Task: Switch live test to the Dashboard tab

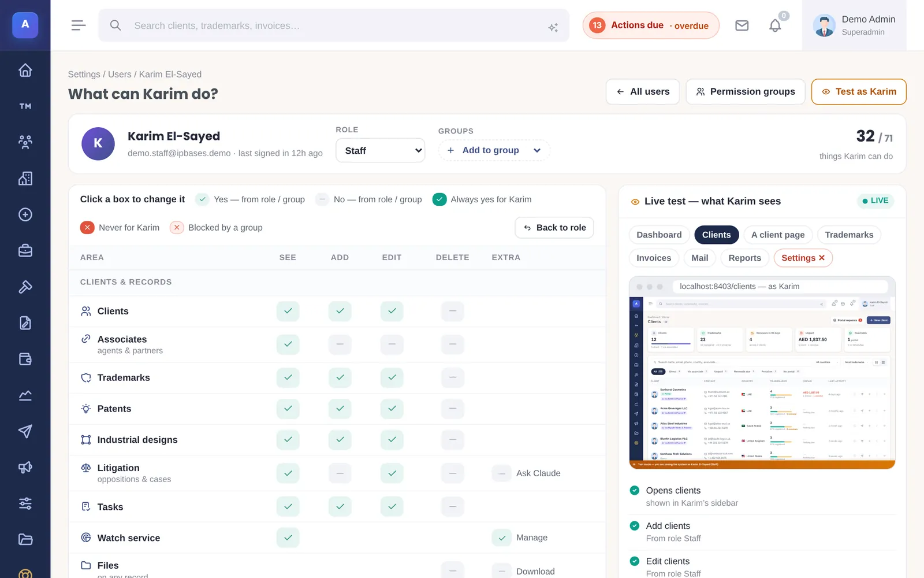Action: (659, 235)
